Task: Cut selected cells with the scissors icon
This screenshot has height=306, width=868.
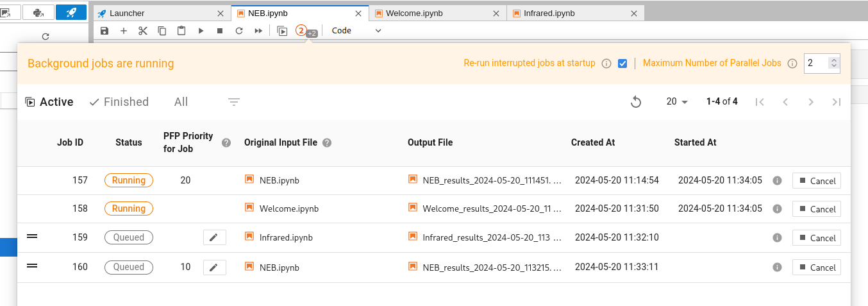Action: (x=143, y=31)
